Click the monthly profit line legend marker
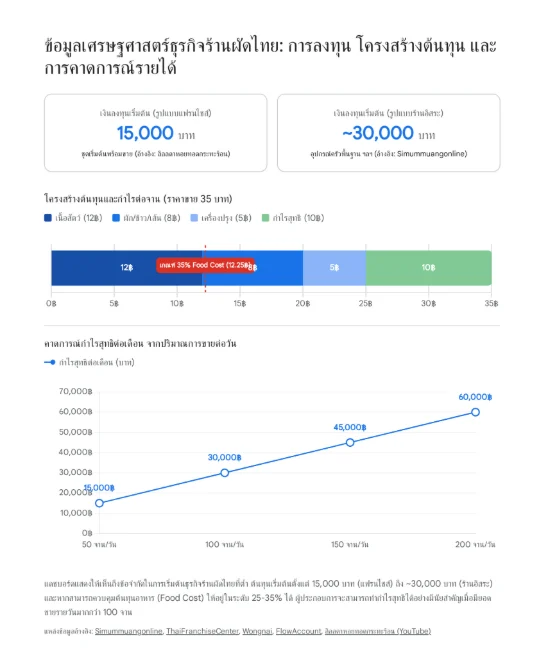 tap(50, 362)
